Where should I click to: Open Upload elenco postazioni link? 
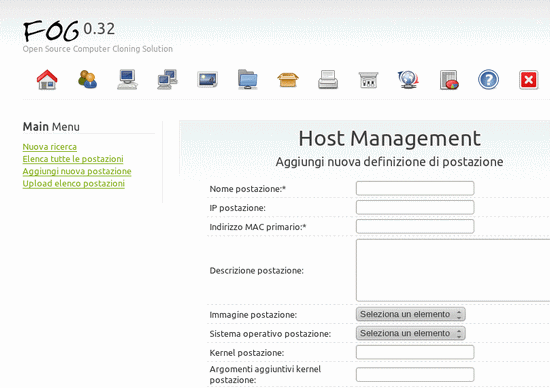point(74,183)
